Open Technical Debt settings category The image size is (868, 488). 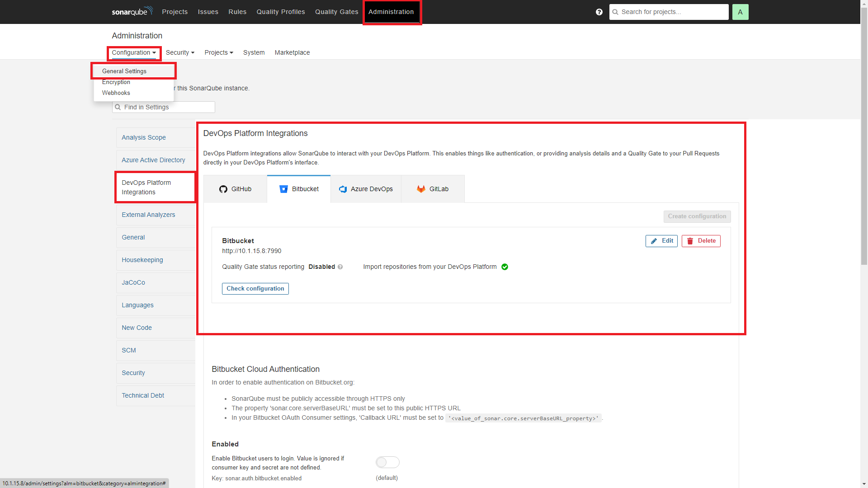click(x=156, y=396)
